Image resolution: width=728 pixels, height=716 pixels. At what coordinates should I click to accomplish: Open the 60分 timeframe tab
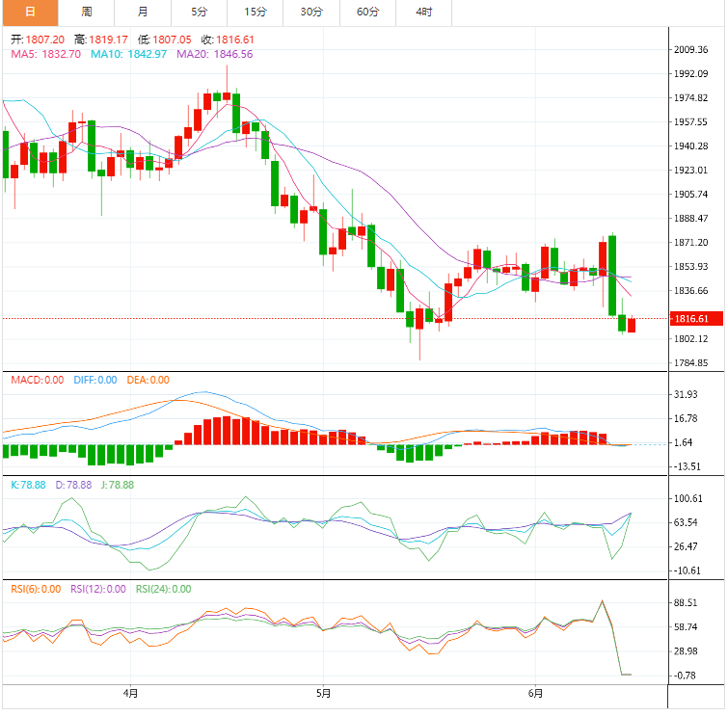[x=367, y=13]
